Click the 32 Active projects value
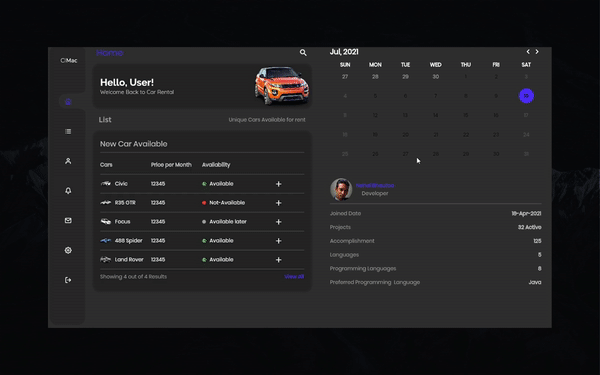 pos(530,227)
